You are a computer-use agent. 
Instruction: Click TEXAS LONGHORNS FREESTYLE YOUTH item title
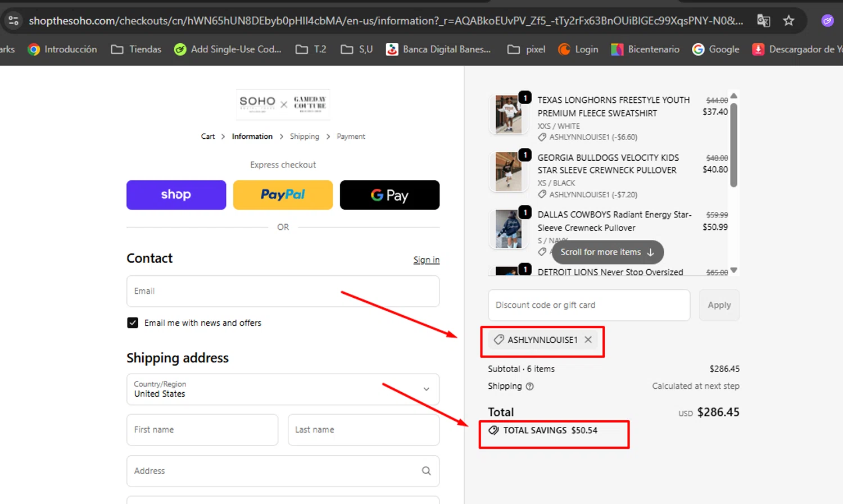point(614,107)
